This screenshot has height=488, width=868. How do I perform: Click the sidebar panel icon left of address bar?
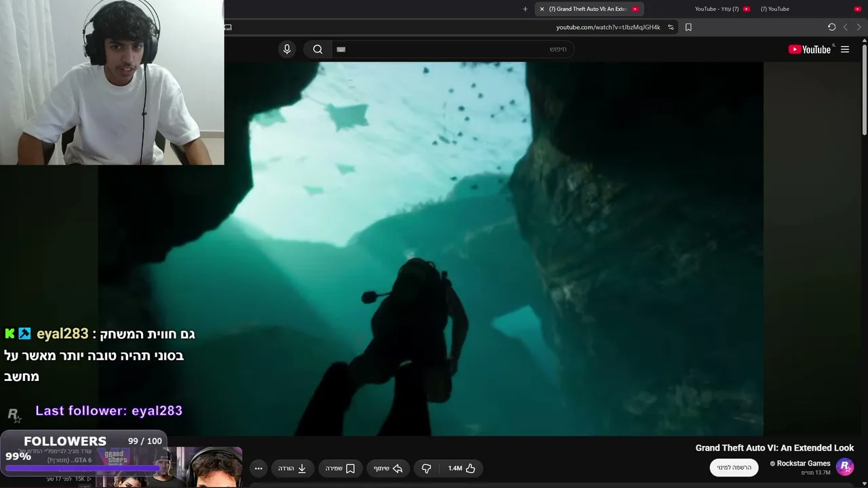pos(228,27)
